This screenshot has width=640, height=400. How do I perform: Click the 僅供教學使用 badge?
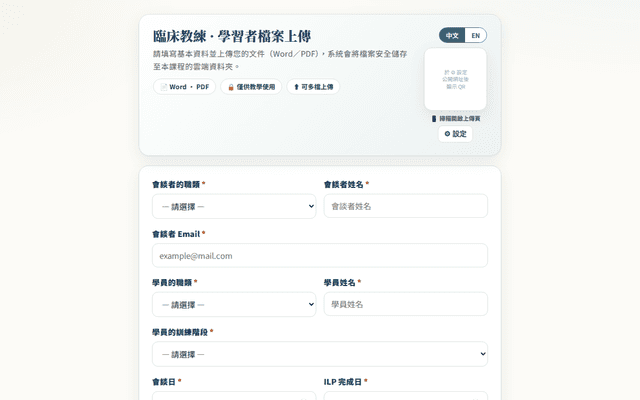click(251, 87)
